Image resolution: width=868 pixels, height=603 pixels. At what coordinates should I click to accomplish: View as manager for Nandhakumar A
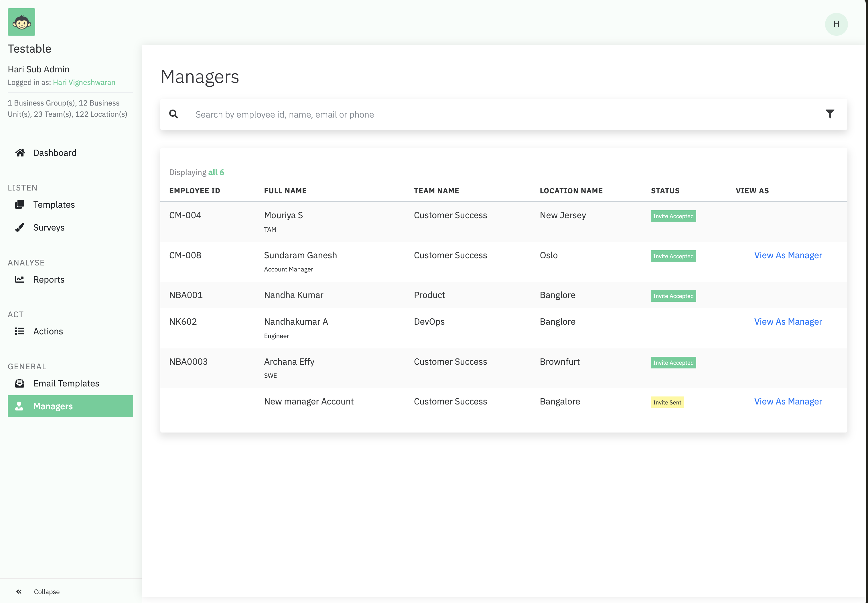788,322
